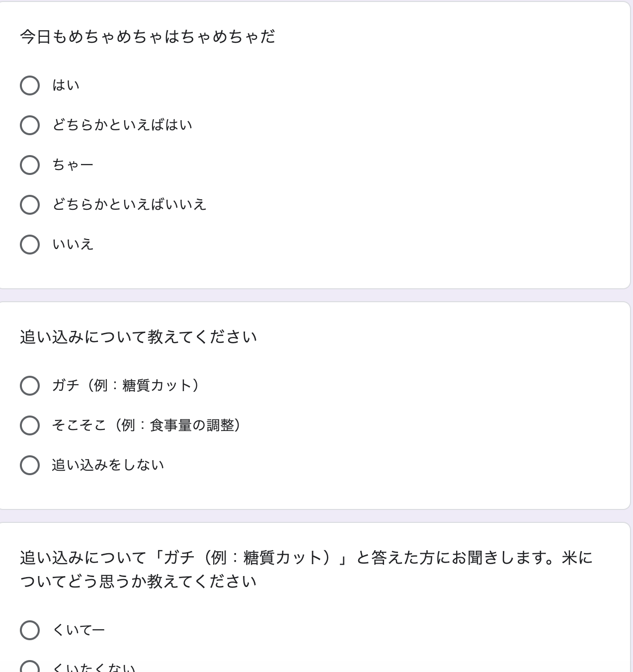
Task: Click the 追い込みについて教えてください question title
Action: [x=139, y=337]
